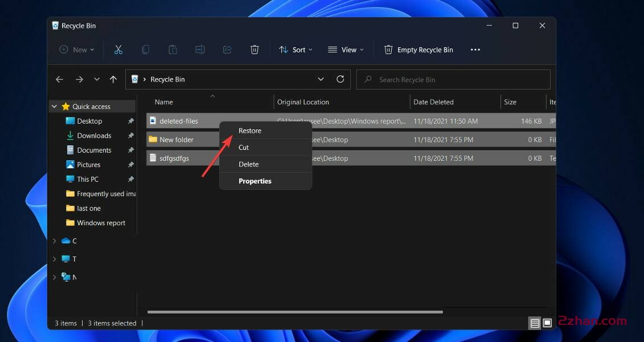Choose Restore from the context menu
Viewport: 644px width, 342px height.
pyautogui.click(x=250, y=131)
